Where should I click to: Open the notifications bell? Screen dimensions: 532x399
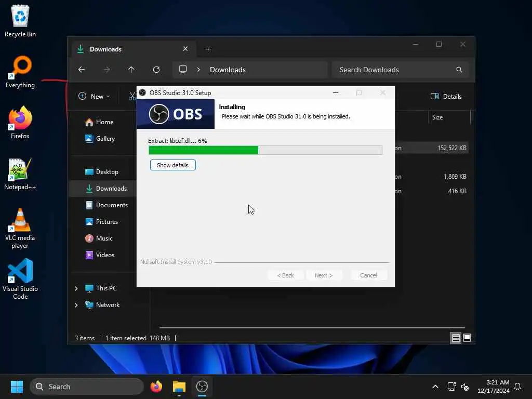[517, 387]
